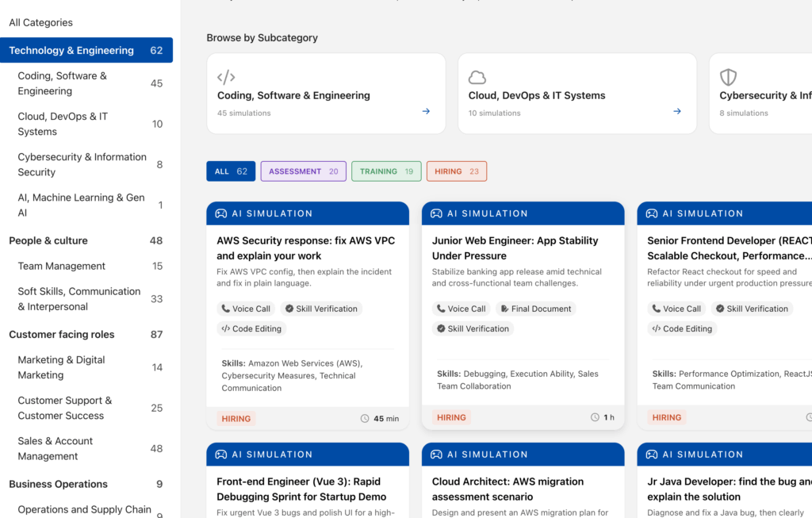
Task: Expand People & culture category
Action: click(48, 240)
